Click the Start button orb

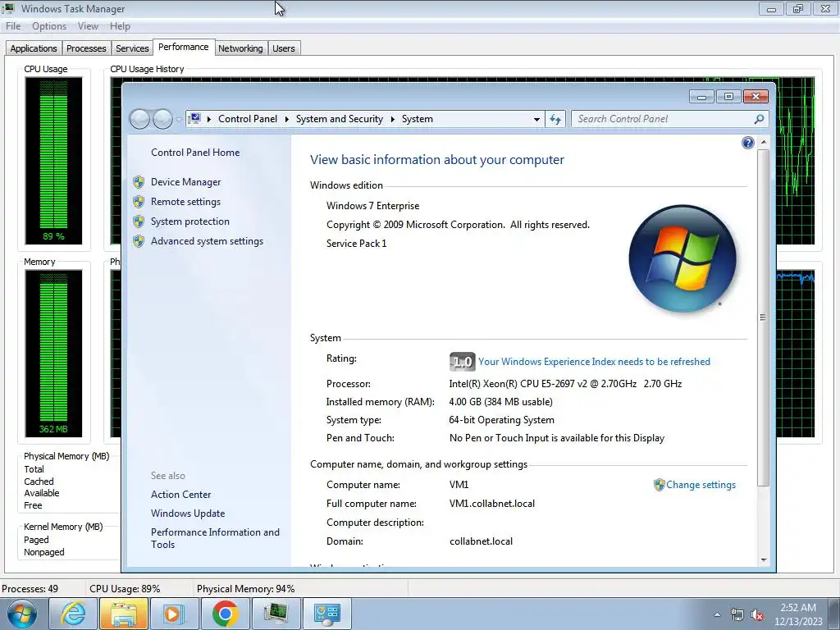coord(22,614)
